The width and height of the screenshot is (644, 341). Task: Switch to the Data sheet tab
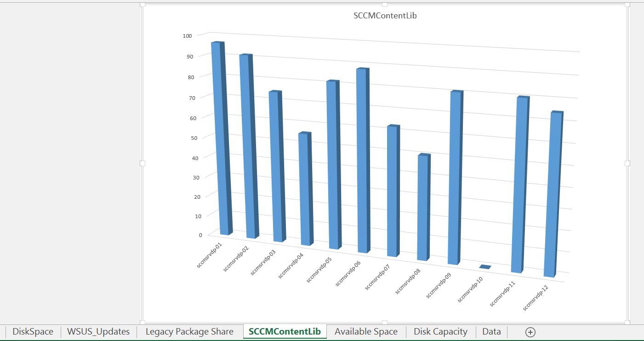tap(491, 332)
